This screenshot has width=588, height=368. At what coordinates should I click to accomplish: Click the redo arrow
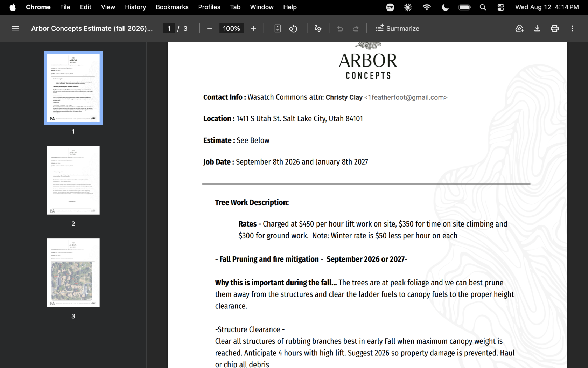(356, 28)
